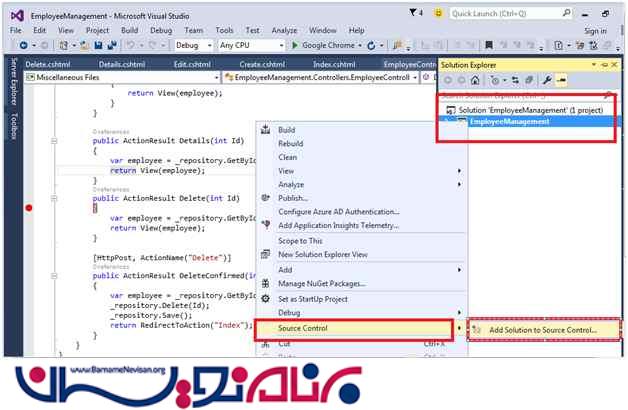The height and width of the screenshot is (410, 628).
Task: Click the browser Refresh icon in toolbar
Action: [x=370, y=46]
